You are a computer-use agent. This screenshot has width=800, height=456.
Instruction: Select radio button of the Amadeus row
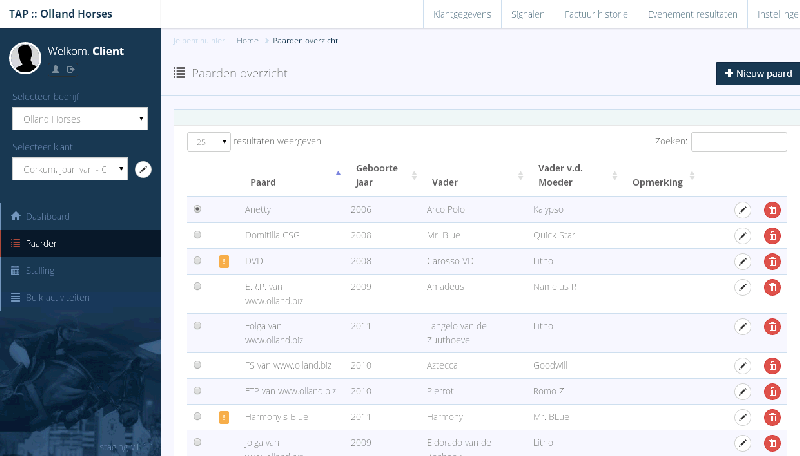tap(197, 286)
